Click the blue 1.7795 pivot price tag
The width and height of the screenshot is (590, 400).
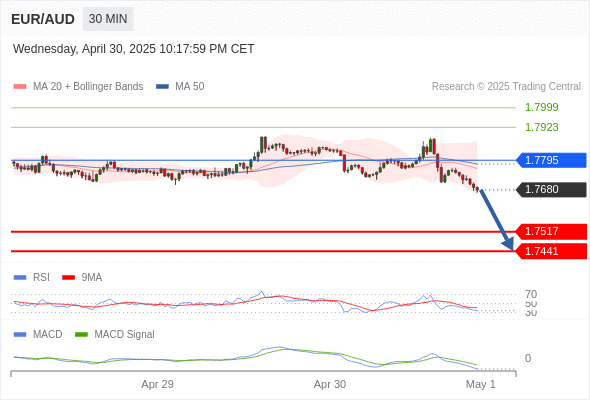coord(551,160)
